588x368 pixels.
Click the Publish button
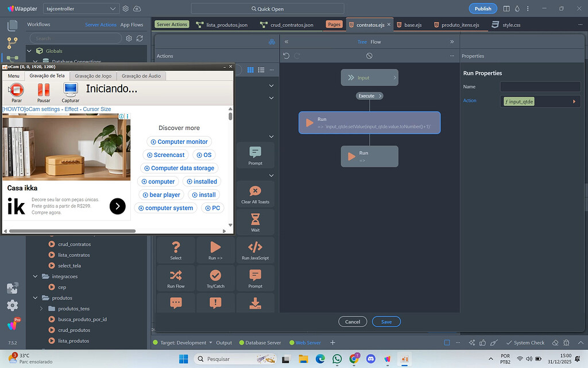point(483,9)
